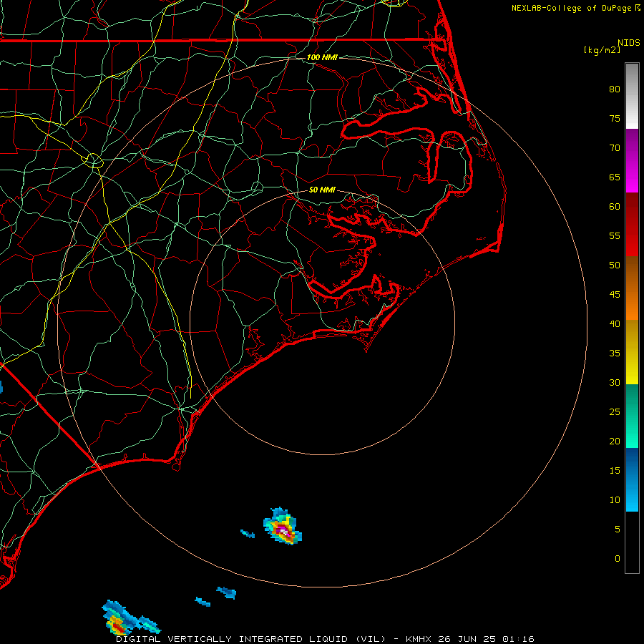The width and height of the screenshot is (644, 644).
Task: Click the 50 NMI range ring label
Action: coord(322,190)
